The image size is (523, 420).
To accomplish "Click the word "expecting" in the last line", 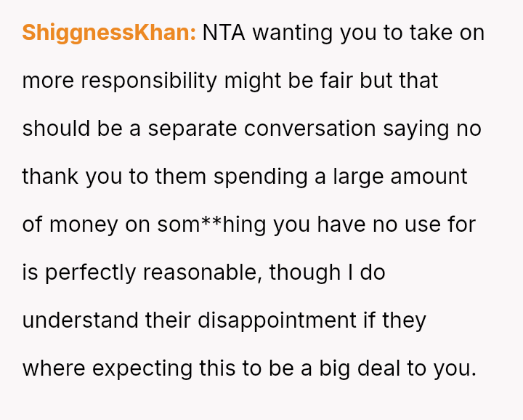I will [143, 368].
